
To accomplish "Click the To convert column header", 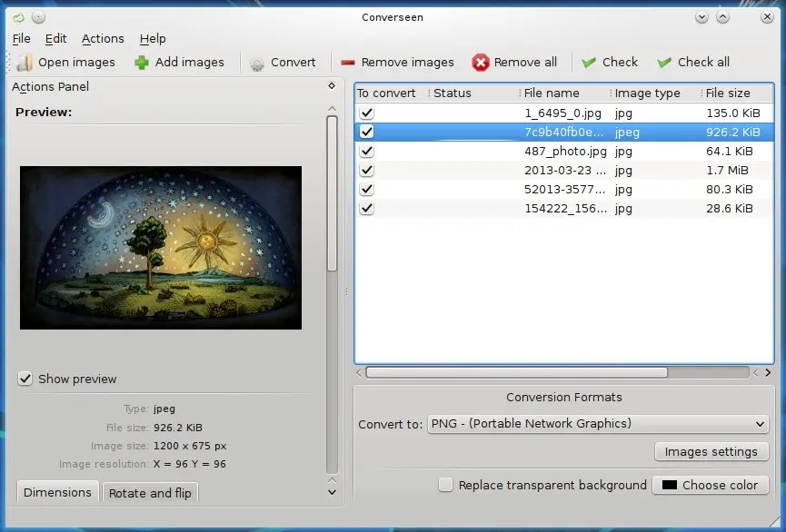I will (392, 94).
